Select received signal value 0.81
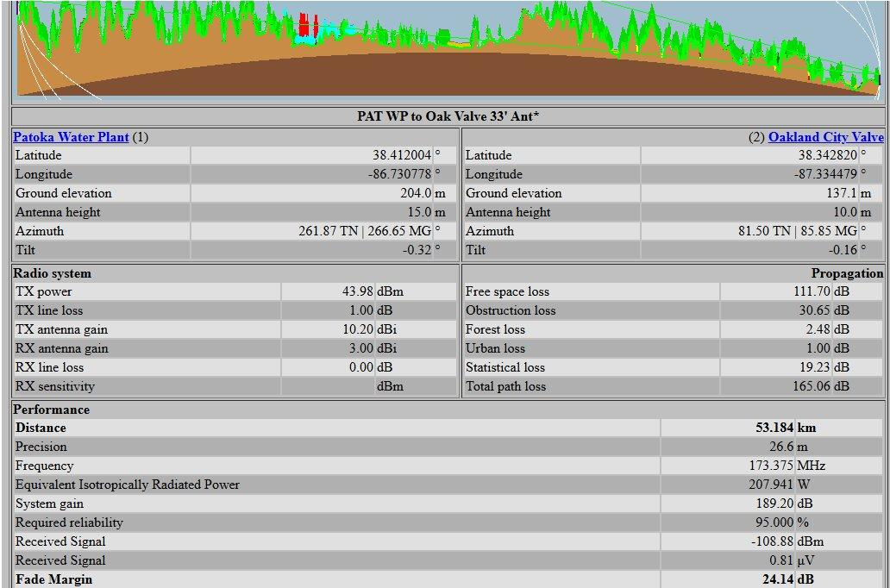This screenshot has height=588, width=890. coord(781,560)
